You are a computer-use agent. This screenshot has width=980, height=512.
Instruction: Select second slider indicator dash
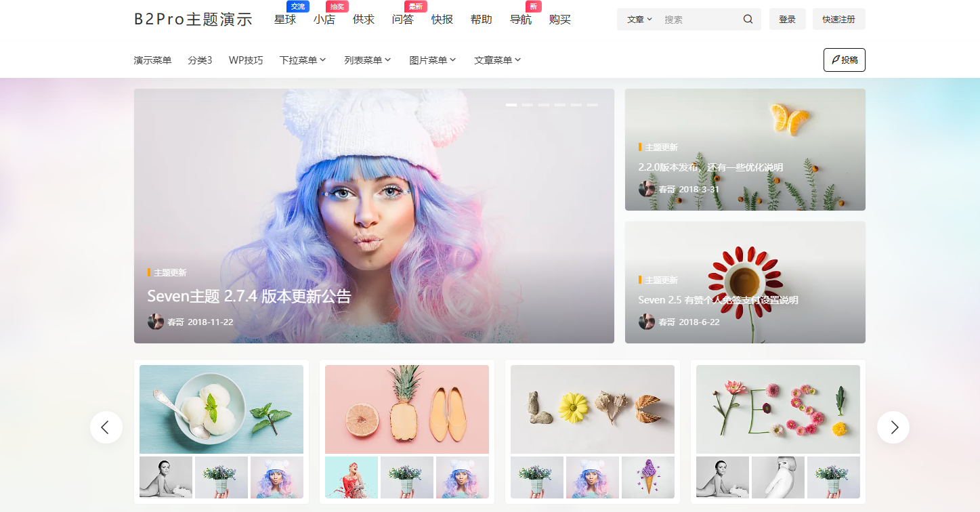(x=528, y=105)
